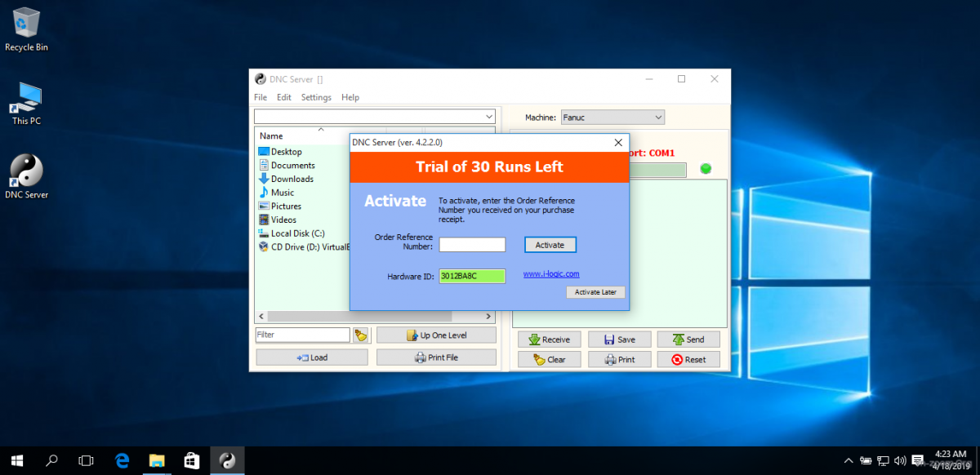
Task: Open the www.i-logic.com link
Action: (x=551, y=274)
